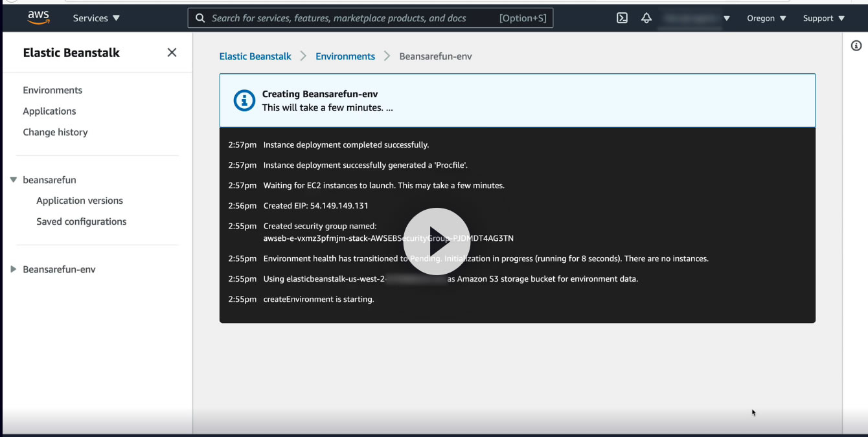This screenshot has height=437, width=868.
Task: Click the video play button overlay
Action: (x=437, y=241)
